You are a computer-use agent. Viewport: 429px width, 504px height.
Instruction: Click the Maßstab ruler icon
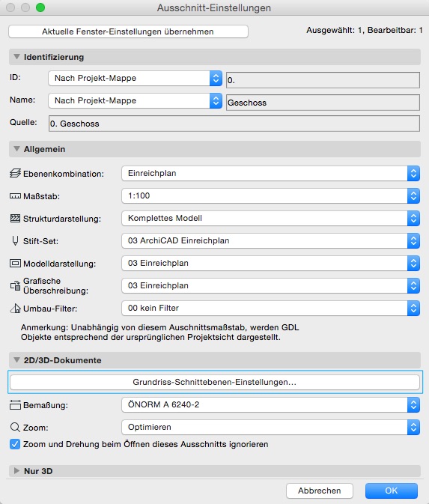point(15,196)
